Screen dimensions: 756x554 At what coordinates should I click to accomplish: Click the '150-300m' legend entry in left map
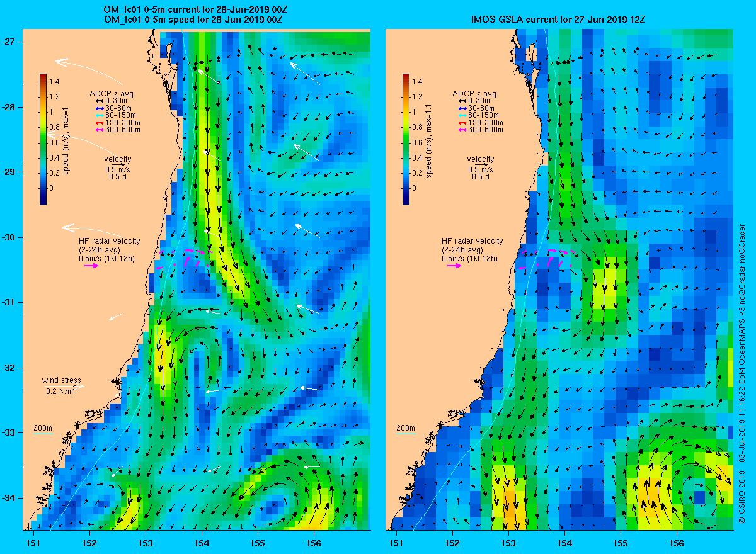[x=117, y=123]
